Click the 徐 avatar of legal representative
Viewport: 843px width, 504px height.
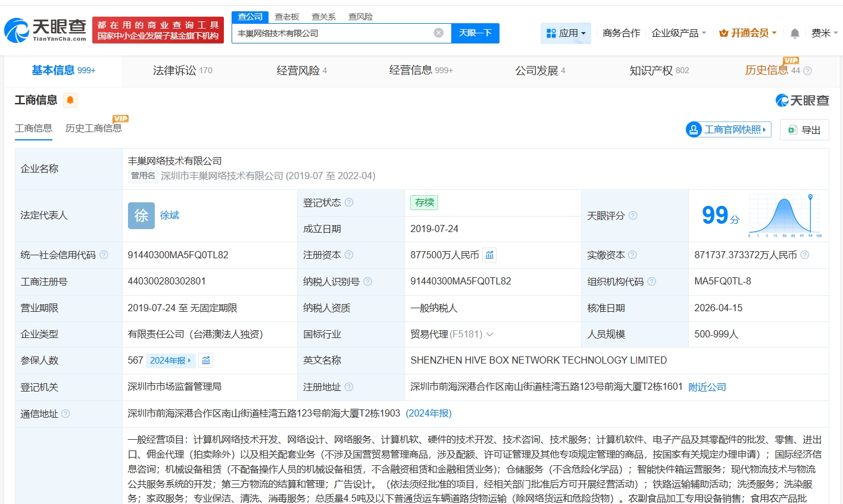coord(141,215)
